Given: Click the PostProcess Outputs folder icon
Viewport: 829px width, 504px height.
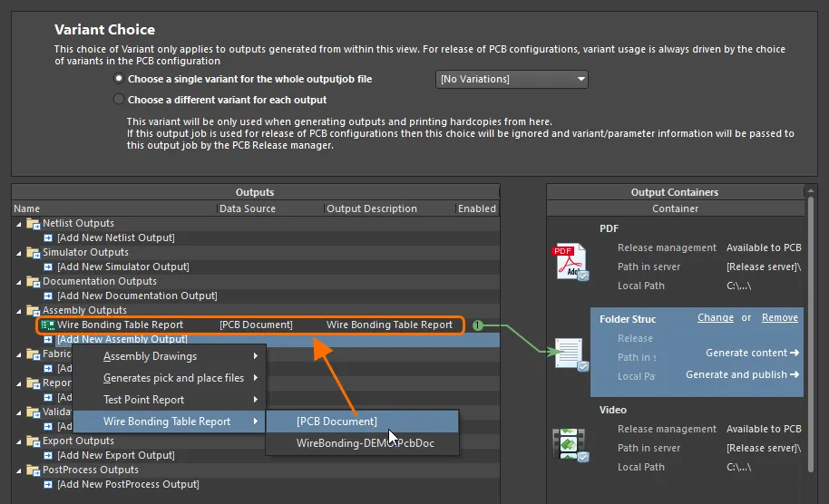Looking at the screenshot, I should pos(34,470).
